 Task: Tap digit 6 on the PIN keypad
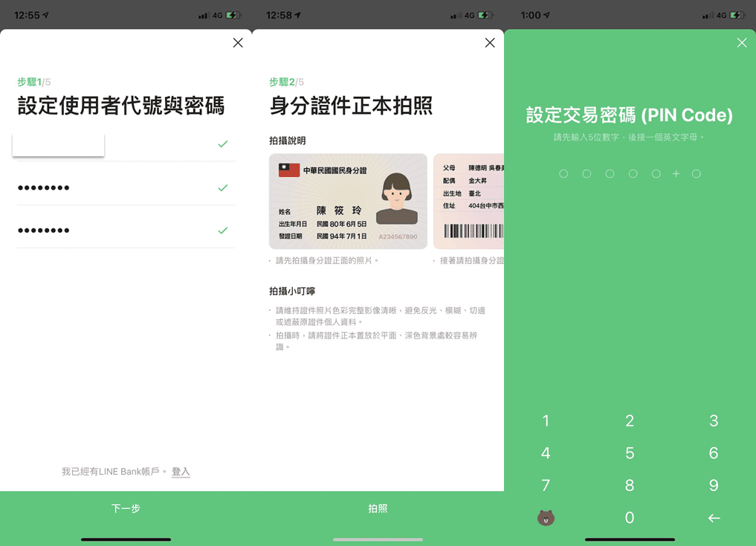[714, 453]
